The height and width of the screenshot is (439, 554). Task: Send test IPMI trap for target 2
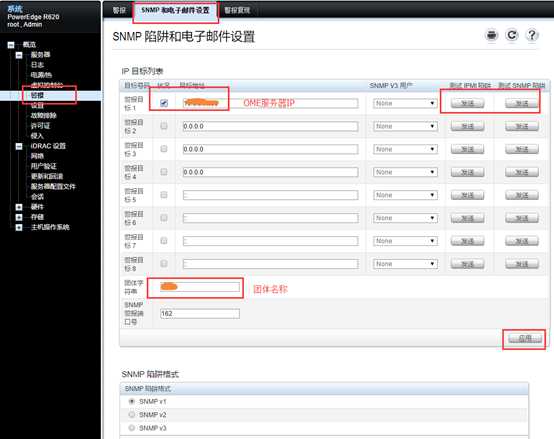(x=467, y=126)
